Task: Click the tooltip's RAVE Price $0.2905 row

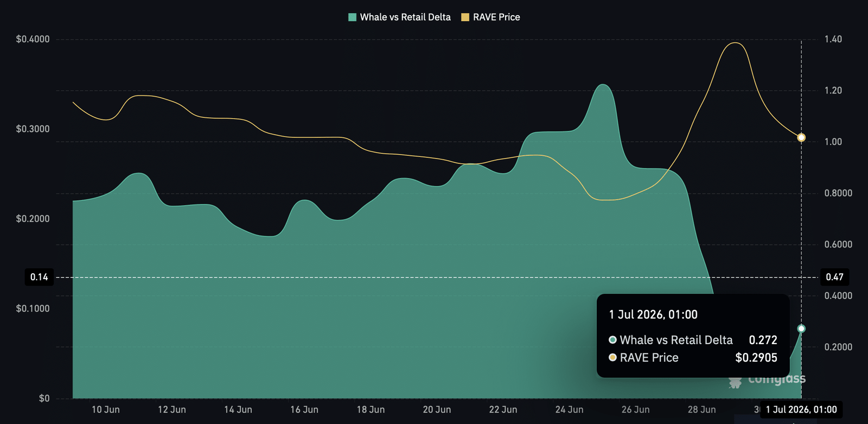Action: pyautogui.click(x=693, y=358)
